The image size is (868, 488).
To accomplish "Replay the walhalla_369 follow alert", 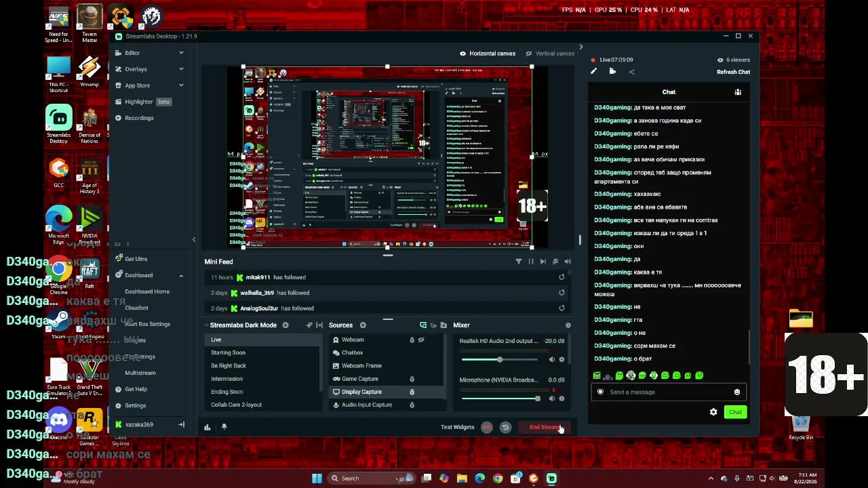I will (561, 293).
